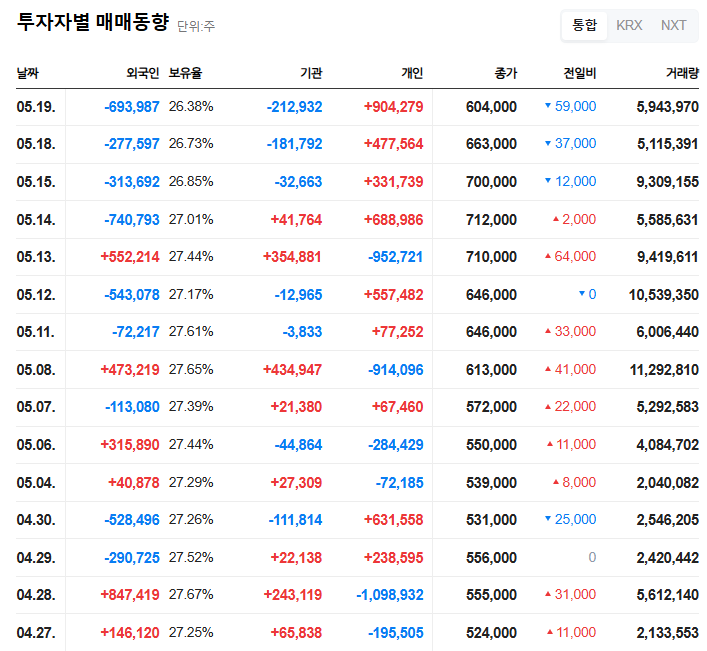Click volume value 11,292,810

point(664,370)
